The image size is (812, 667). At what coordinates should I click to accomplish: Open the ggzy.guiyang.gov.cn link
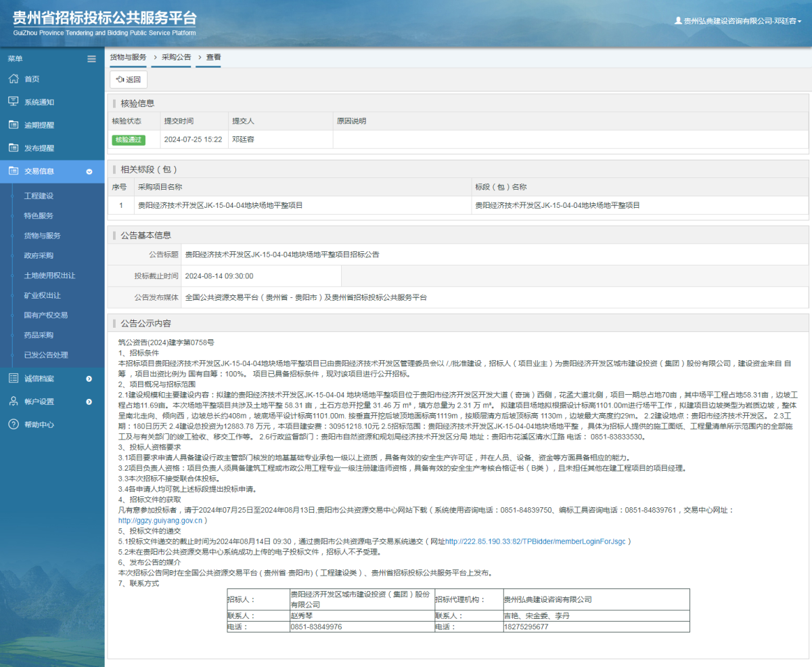(160, 521)
